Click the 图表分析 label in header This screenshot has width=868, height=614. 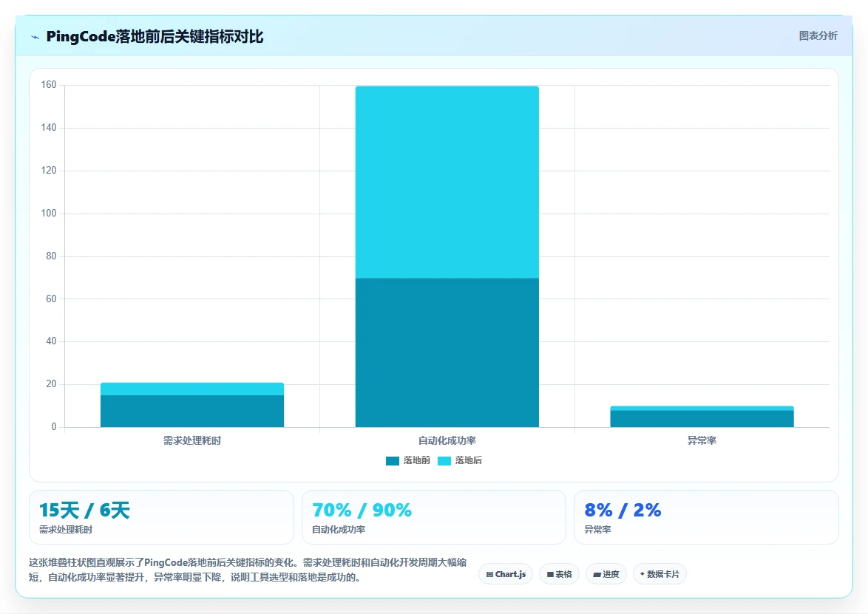point(818,36)
